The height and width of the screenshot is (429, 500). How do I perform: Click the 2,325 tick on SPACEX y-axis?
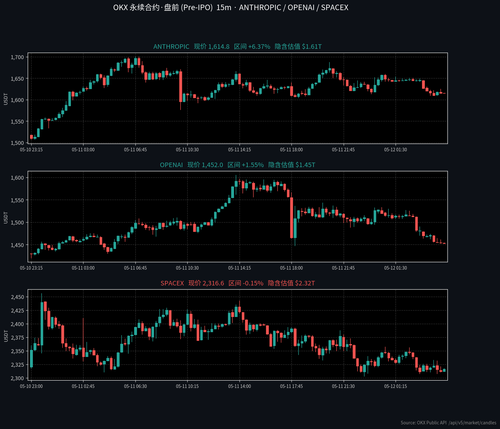pos(17,365)
